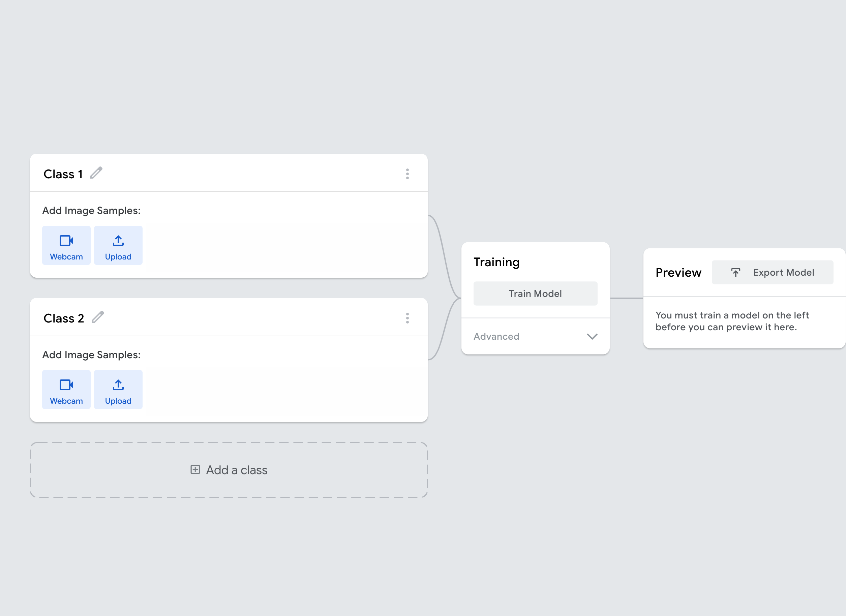Click the Export Model label link
846x616 pixels.
click(x=783, y=271)
